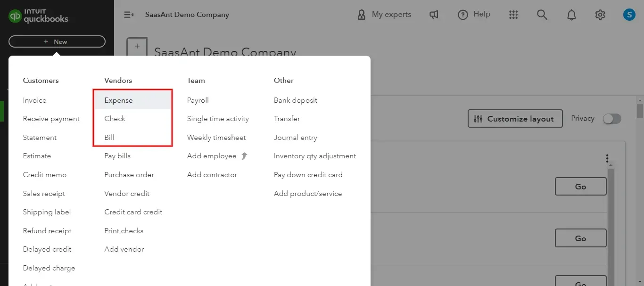Viewport: 644px width, 286px height.
Task: Click the second Go button
Action: coord(580,238)
